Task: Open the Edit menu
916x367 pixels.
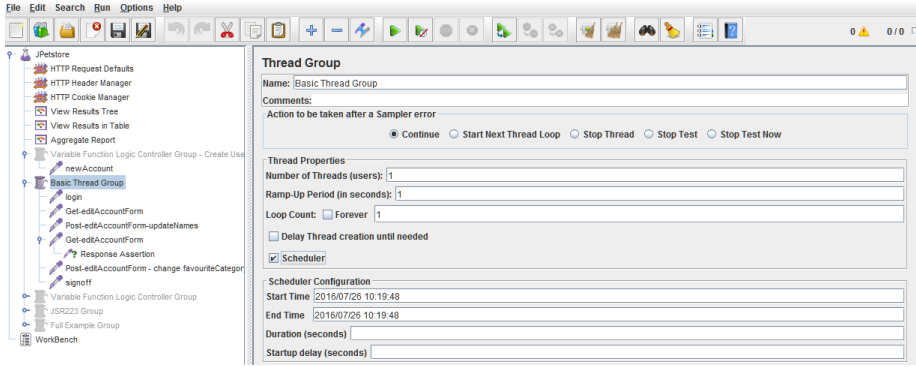Action: click(x=37, y=8)
